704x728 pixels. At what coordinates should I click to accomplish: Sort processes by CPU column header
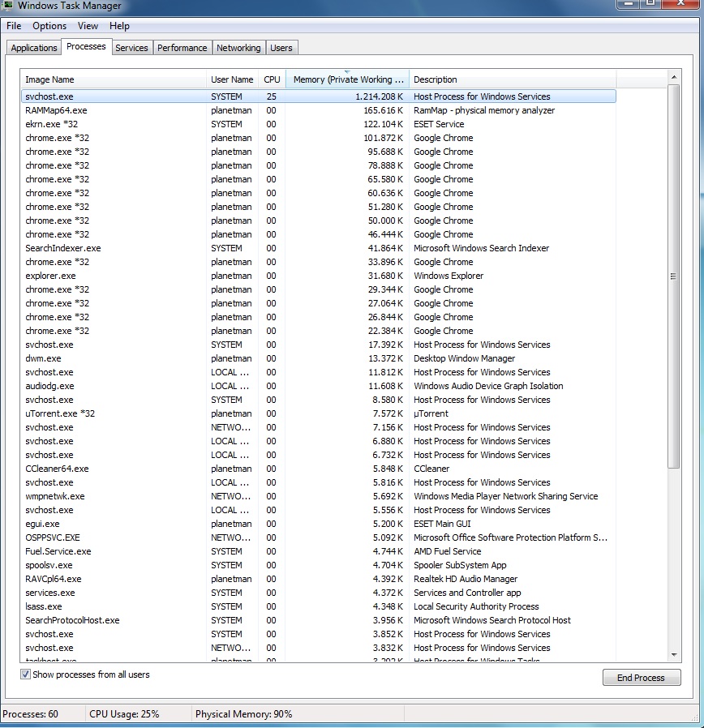[272, 79]
